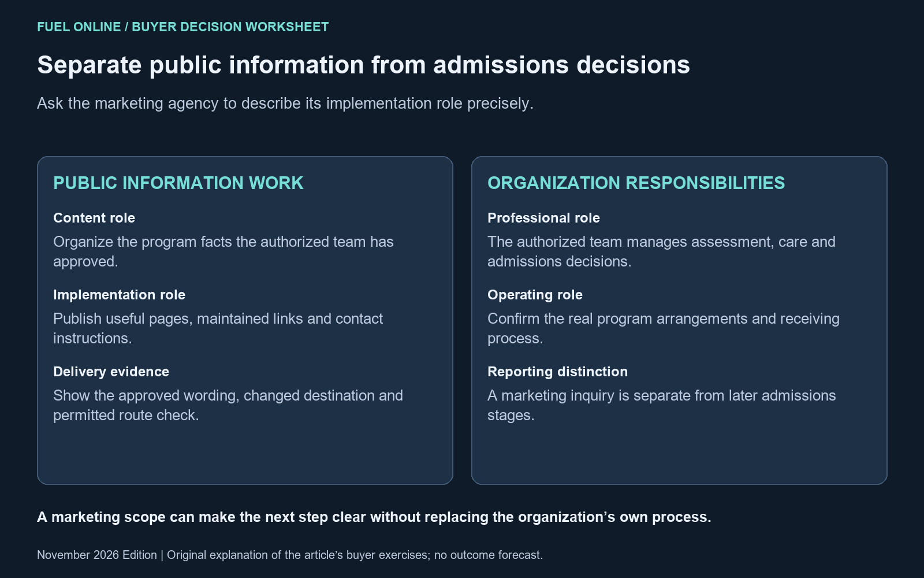Click text 'A marketing inquiry is separate from later admissions stages.'
This screenshot has width=924, height=578.
[662, 405]
